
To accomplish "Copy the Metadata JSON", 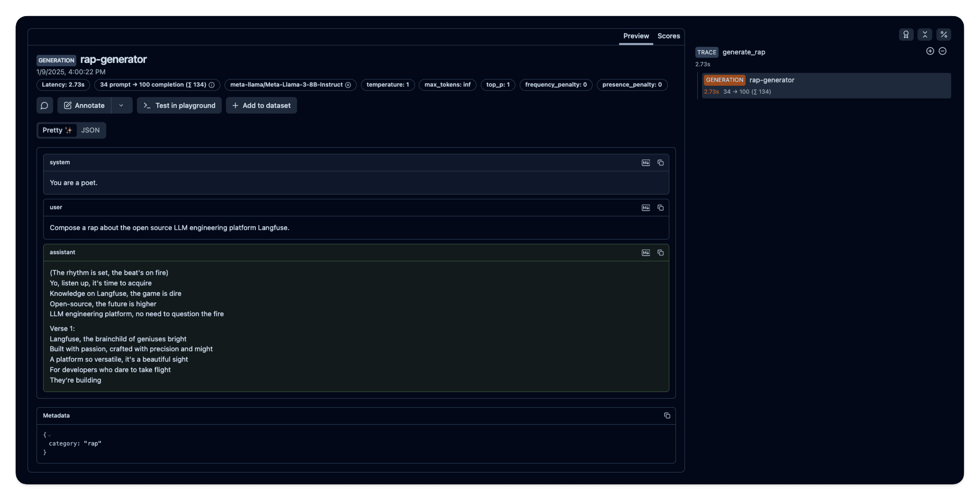I will [x=667, y=415].
